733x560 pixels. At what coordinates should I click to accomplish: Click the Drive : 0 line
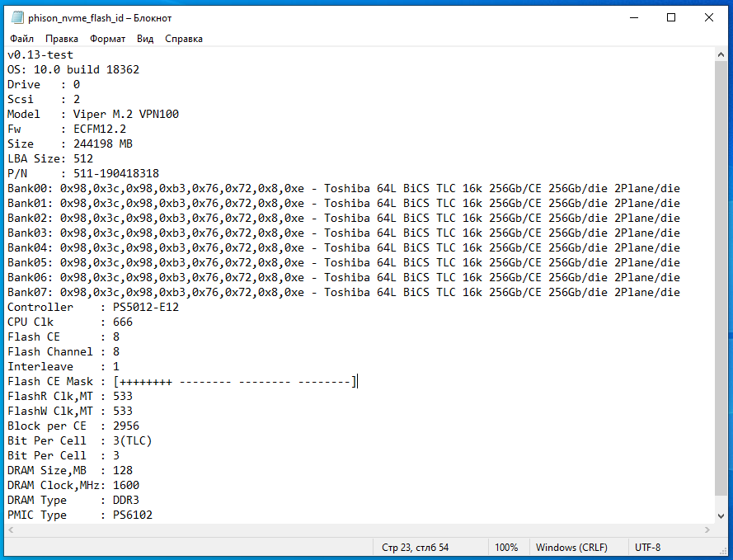(44, 85)
